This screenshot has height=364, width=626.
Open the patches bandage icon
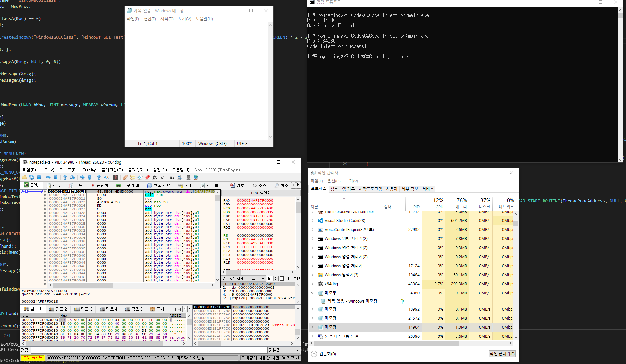pyautogui.click(x=125, y=177)
